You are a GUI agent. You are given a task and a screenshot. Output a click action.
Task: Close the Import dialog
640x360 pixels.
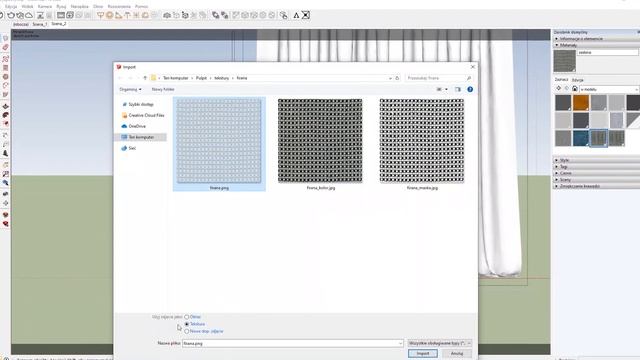pyautogui.click(x=473, y=67)
